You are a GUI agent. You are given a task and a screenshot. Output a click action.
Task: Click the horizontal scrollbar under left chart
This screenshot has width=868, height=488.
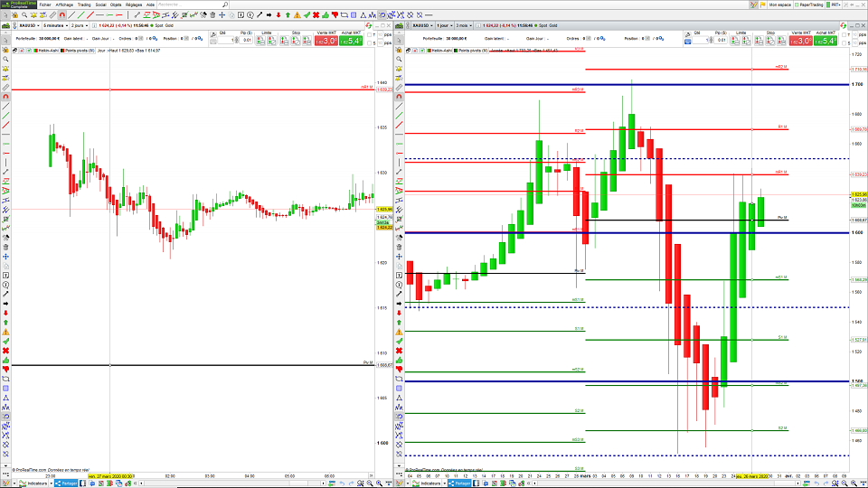232,483
